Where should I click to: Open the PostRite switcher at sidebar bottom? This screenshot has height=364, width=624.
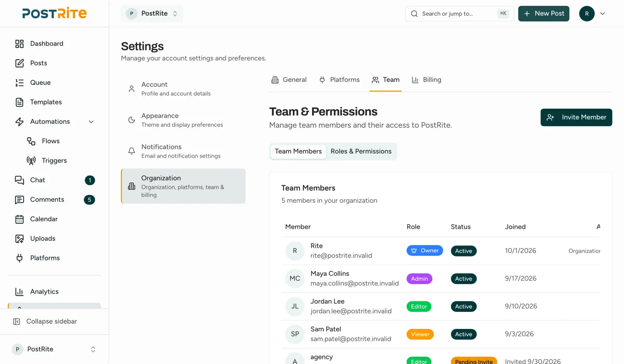tap(54, 349)
